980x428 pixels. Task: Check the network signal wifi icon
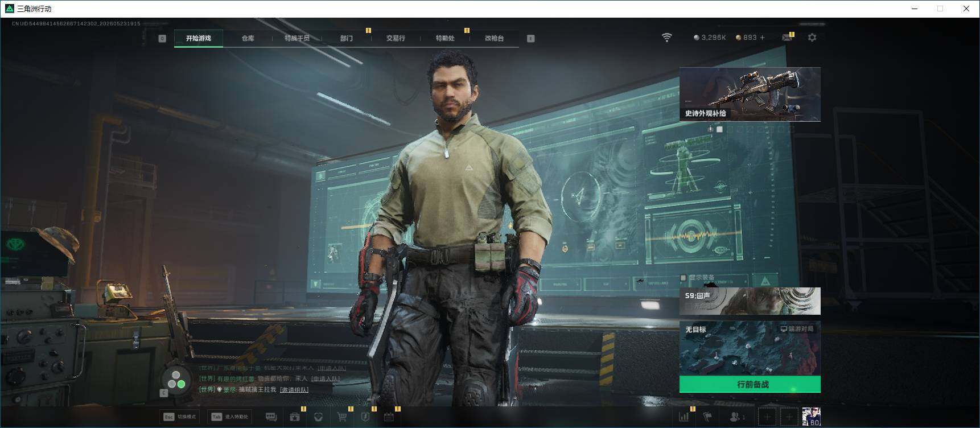click(x=666, y=38)
